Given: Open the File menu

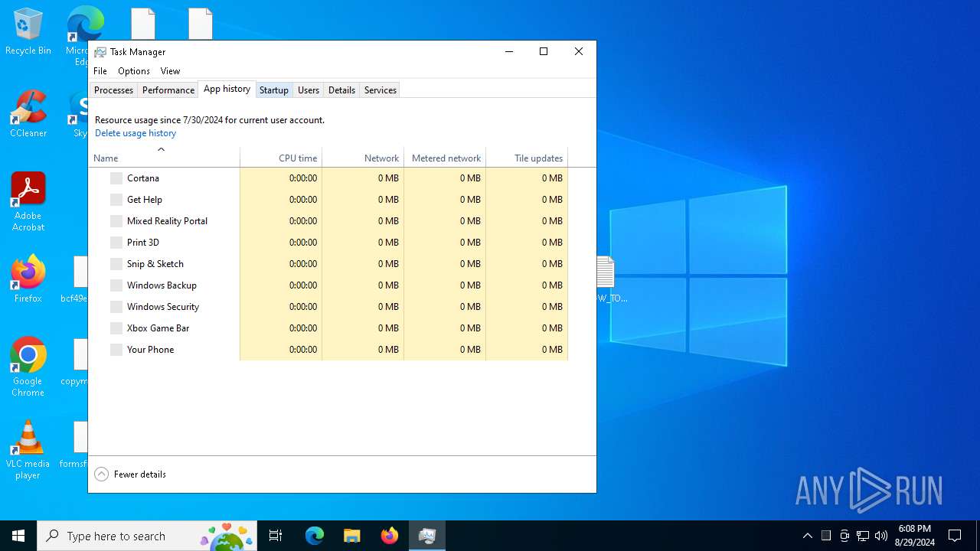Looking at the screenshot, I should click(100, 71).
